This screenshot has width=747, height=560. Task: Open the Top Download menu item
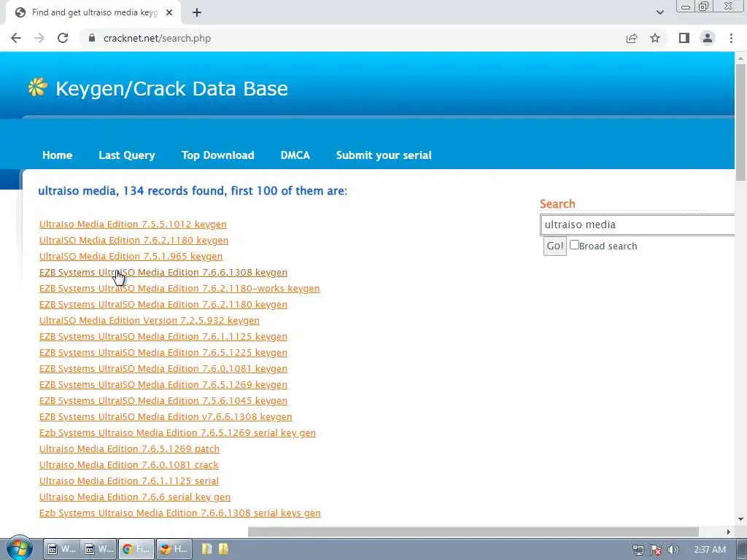[x=217, y=155]
